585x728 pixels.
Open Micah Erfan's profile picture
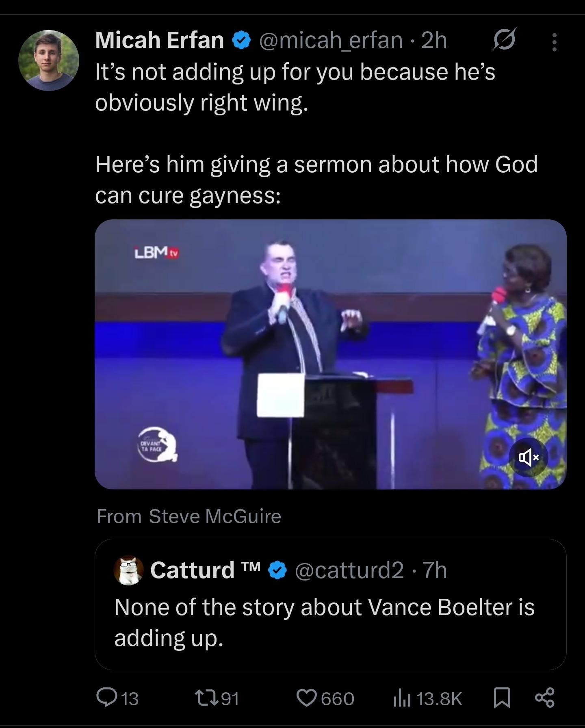click(49, 60)
